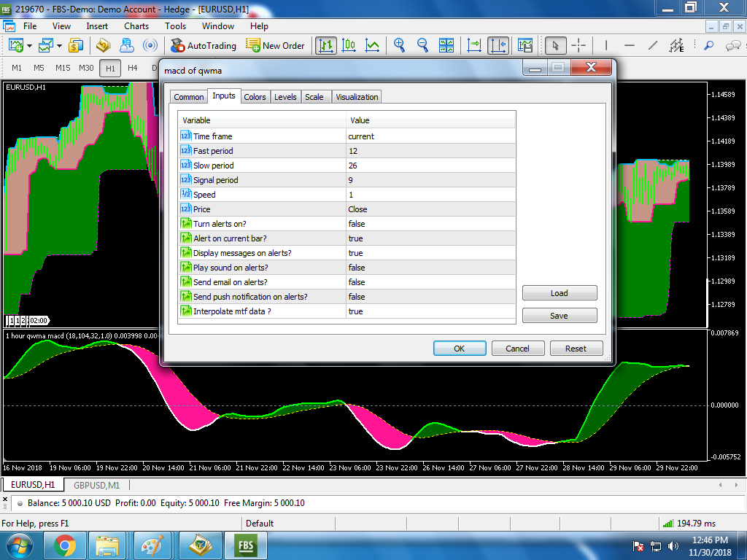Click the Reset button
The image size is (747, 560).
tap(576, 349)
